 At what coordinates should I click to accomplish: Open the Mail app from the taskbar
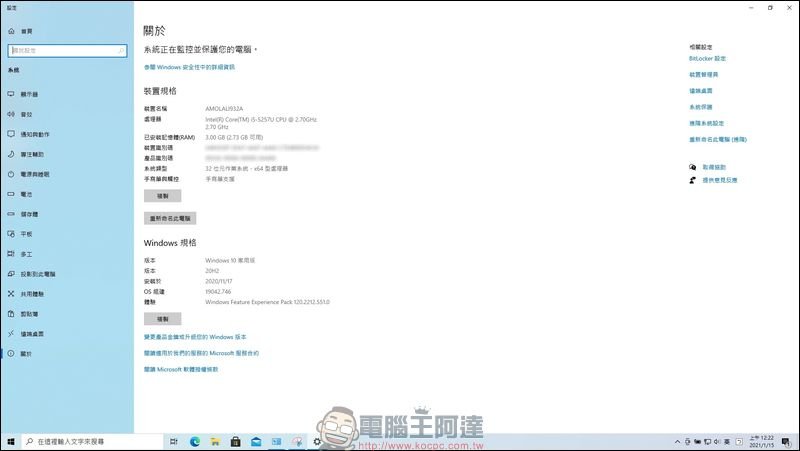click(256, 442)
